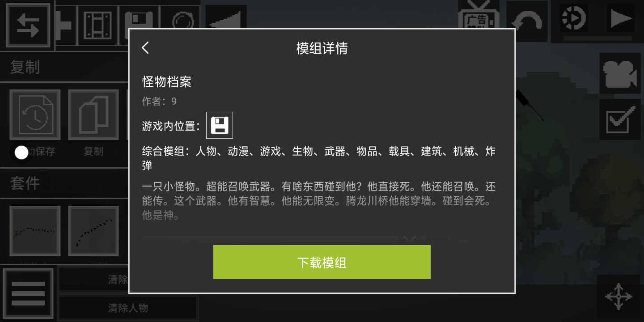Viewport: 644px width, 322px height.
Task: Select the 自动保存 clock document icon
Action: point(35,115)
